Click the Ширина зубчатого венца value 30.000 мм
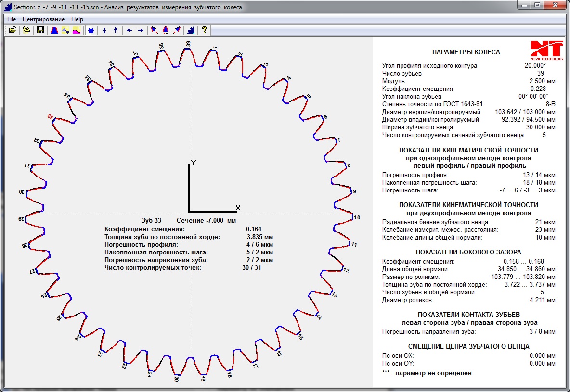Screen dimensions: 570x392 coord(541,127)
